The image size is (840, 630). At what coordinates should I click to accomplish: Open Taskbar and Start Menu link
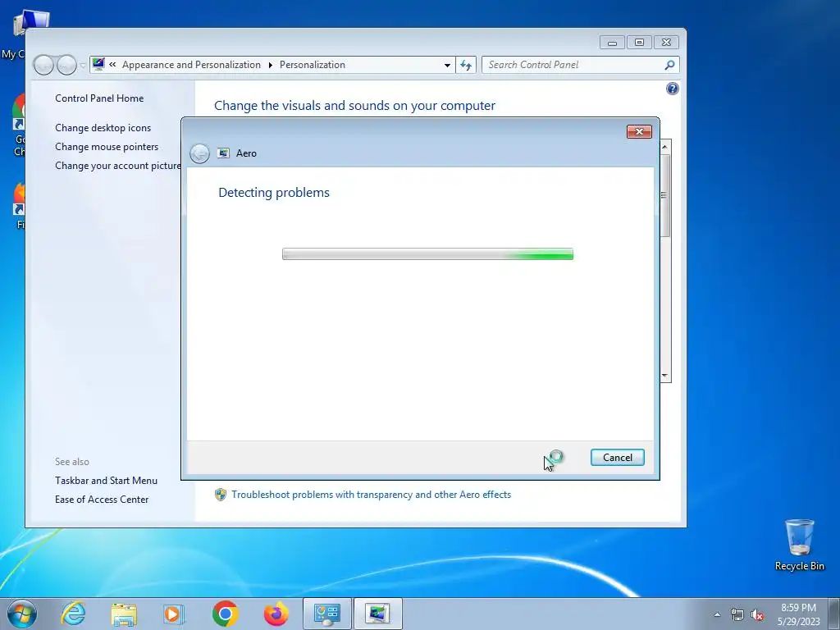tap(106, 481)
